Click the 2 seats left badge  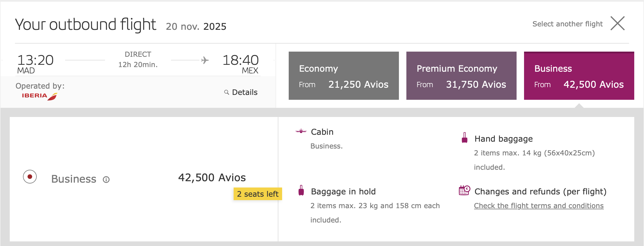tap(257, 194)
